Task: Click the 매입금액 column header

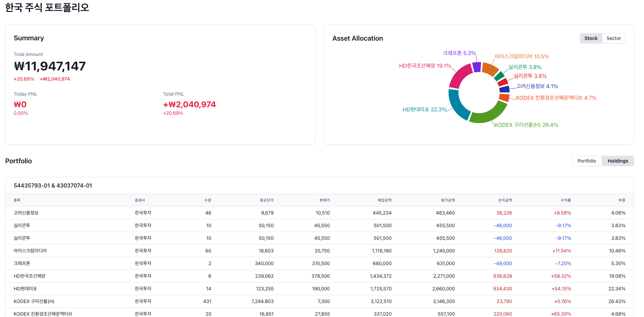Action: [384, 200]
